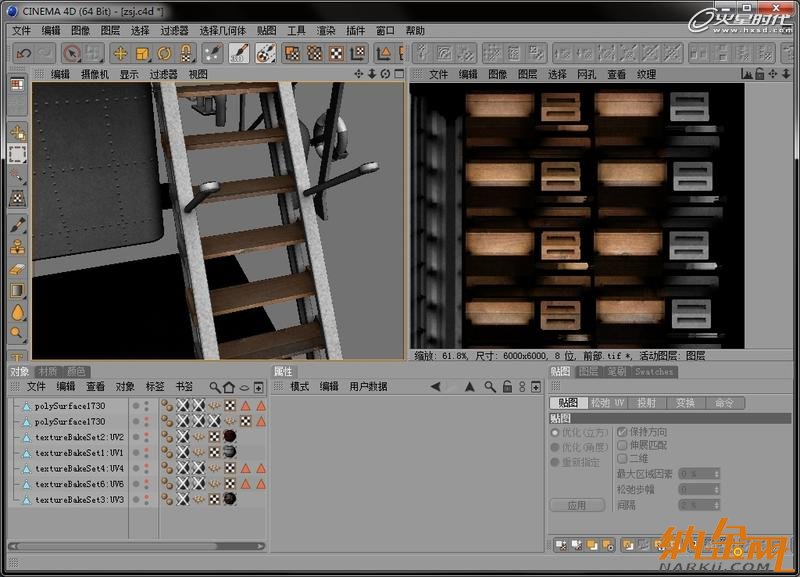Click the sphere material tag on textureBakeSet2:UV2
The width and height of the screenshot is (800, 577).
point(230,437)
